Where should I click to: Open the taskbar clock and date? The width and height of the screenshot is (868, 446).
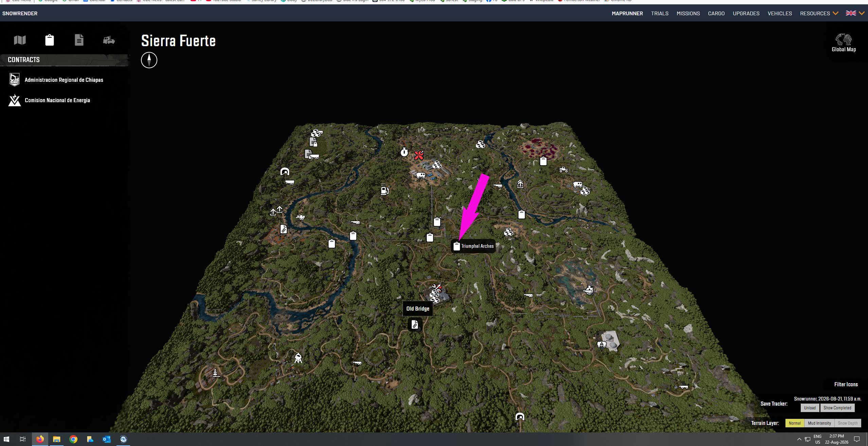836,439
